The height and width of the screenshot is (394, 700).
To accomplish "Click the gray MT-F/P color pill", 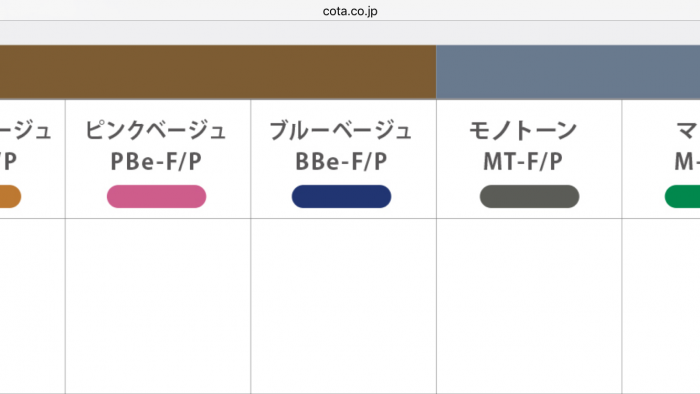I will [x=529, y=196].
